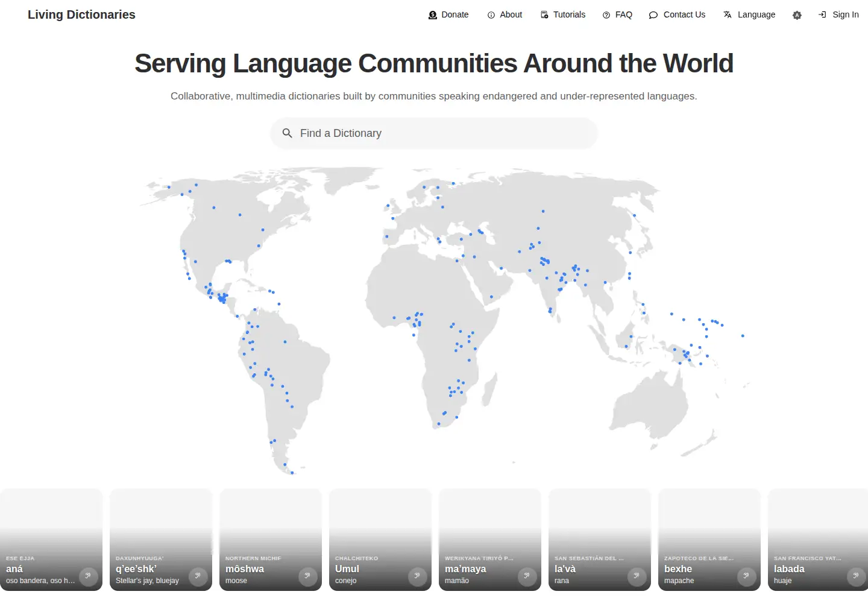Click the Language translate icon
Screen dimensions: 868x603
click(x=728, y=15)
